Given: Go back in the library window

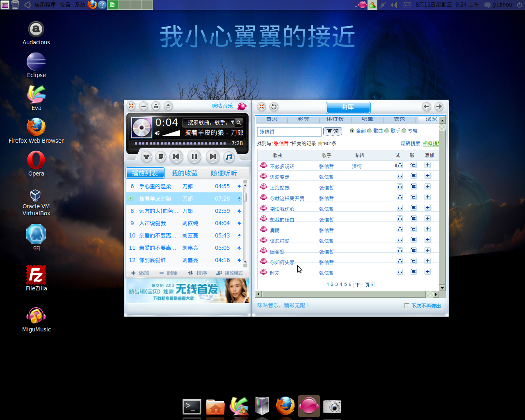Looking at the screenshot, I should click(427, 107).
